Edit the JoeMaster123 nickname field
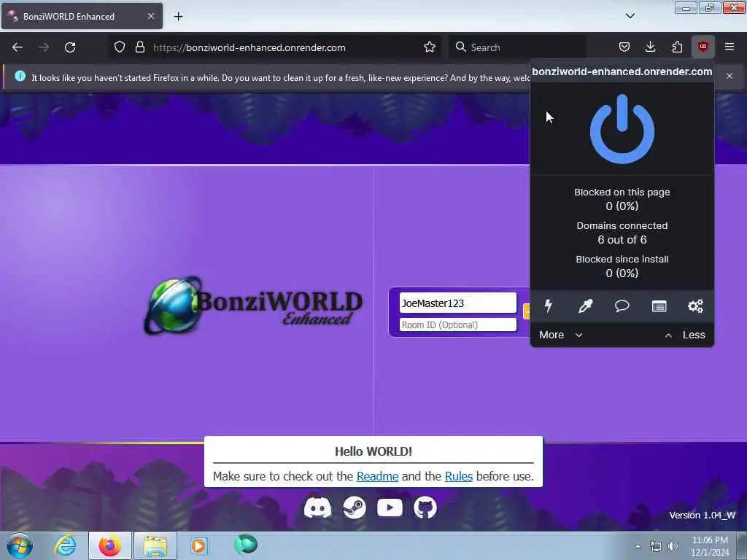Viewport: 747px width, 560px height. tap(457, 303)
